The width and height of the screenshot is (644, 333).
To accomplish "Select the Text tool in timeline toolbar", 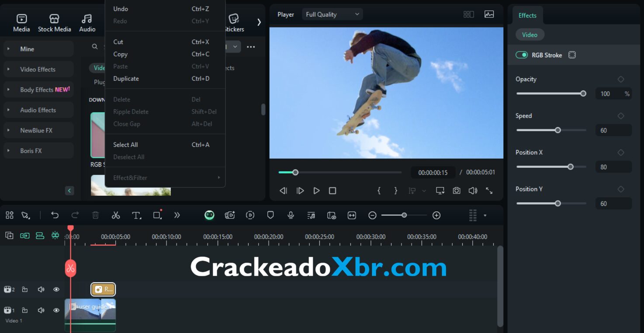I will click(136, 215).
